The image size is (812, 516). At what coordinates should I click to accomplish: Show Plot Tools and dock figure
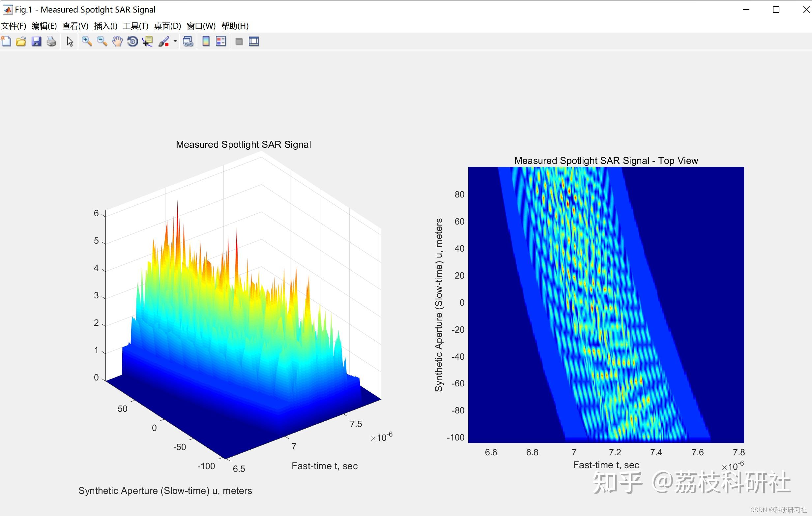(253, 42)
